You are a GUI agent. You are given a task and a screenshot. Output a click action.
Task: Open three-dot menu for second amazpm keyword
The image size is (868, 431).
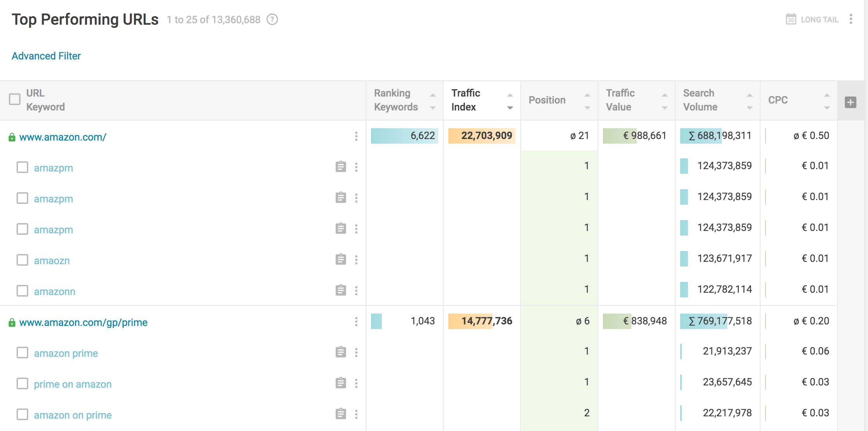(356, 198)
